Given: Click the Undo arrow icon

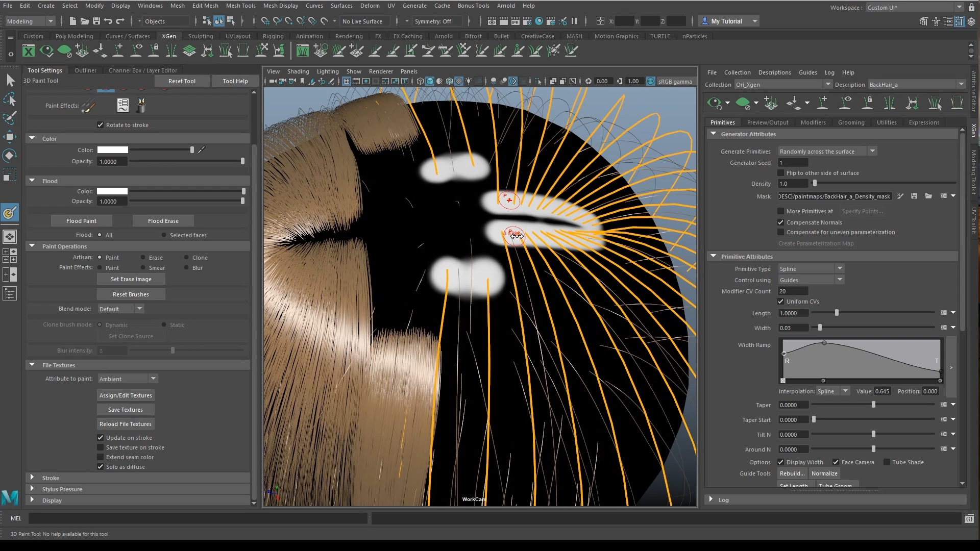Looking at the screenshot, I should pyautogui.click(x=108, y=21).
